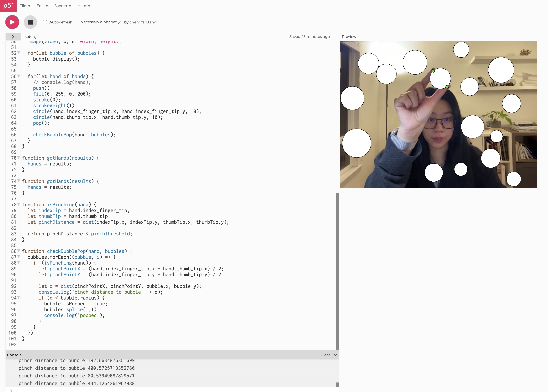This screenshot has height=392, width=548.
Task: Click the sketch.js file name tab
Action: click(x=30, y=37)
